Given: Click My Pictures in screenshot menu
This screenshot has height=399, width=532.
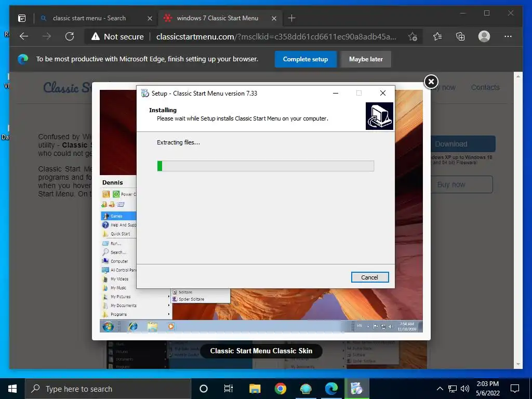Looking at the screenshot, I should coord(136,297).
